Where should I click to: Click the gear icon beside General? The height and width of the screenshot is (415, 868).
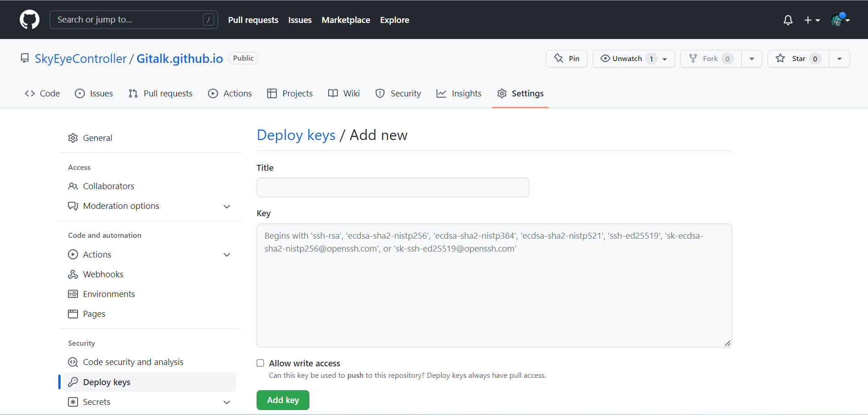(73, 138)
